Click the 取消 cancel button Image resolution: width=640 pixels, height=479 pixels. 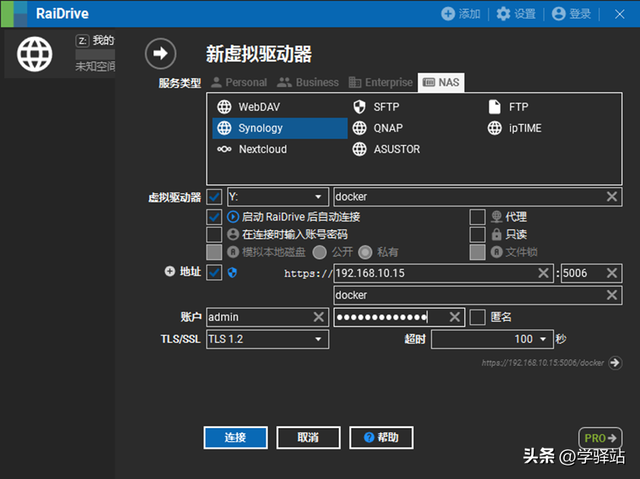coord(308,437)
